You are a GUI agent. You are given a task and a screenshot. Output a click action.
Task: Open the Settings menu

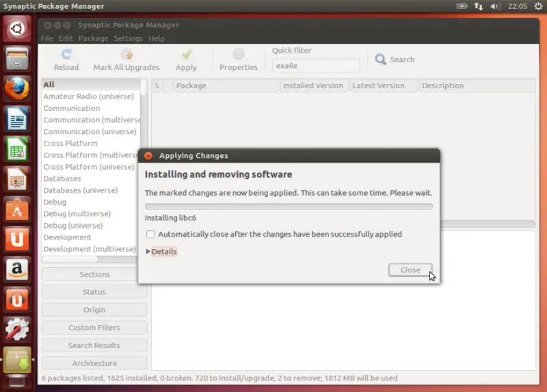click(x=128, y=38)
